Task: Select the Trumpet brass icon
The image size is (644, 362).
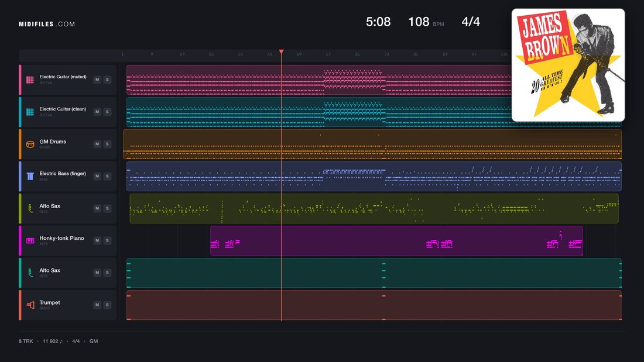Action: (30, 305)
